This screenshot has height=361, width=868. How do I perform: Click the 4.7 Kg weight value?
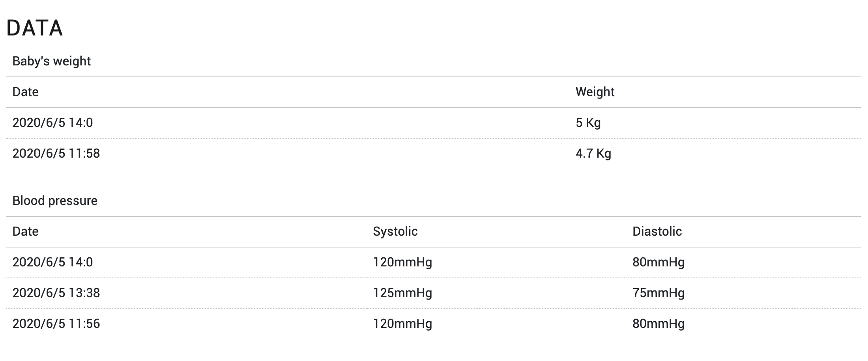click(593, 153)
